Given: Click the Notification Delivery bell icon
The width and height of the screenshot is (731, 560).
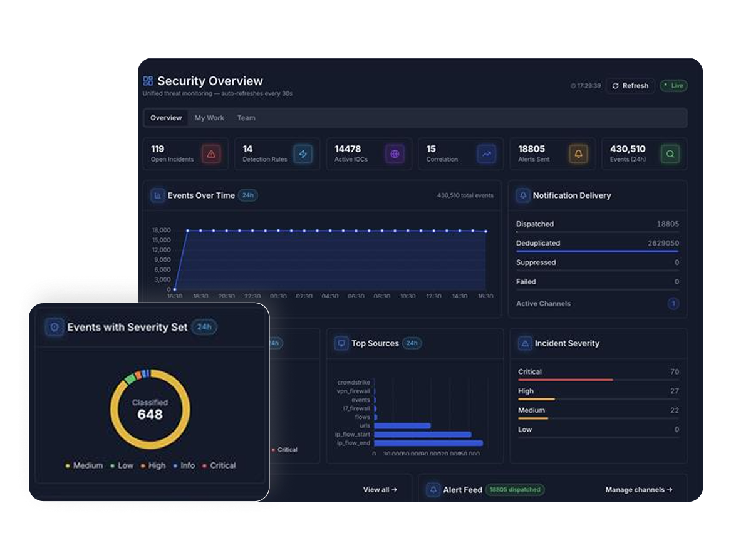Looking at the screenshot, I should tap(523, 195).
